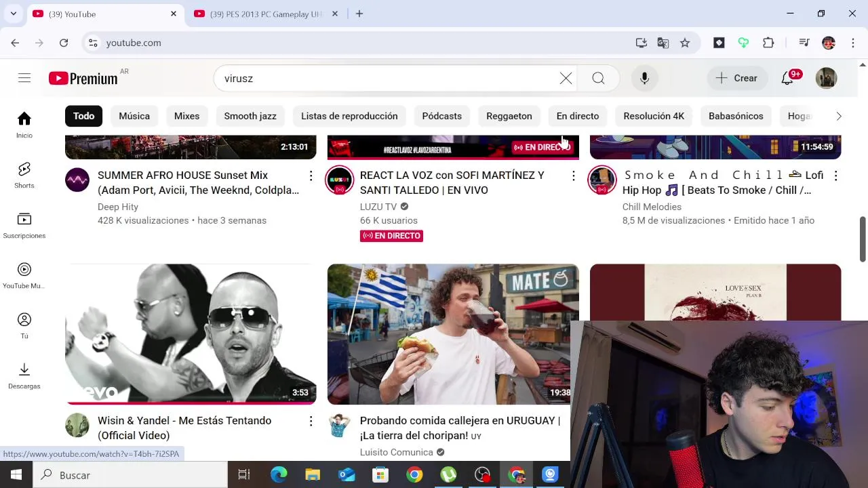This screenshot has height=488, width=868.
Task: Filter by the Reggaeton chip
Action: (x=509, y=116)
